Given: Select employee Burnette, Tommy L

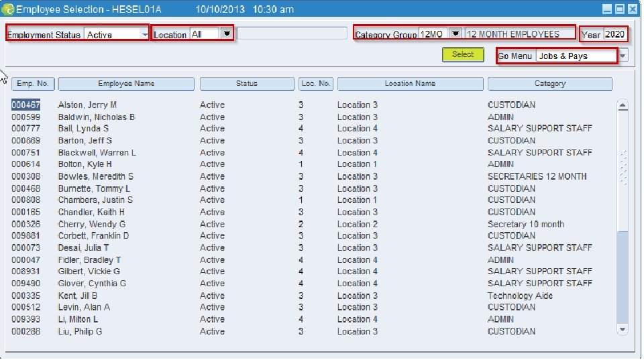Looking at the screenshot, I should (x=94, y=189).
